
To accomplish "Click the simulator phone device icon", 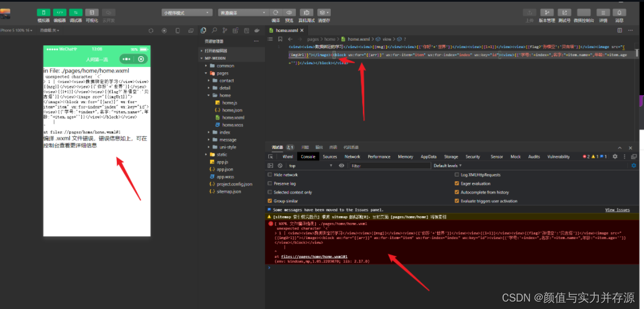I will [178, 30].
